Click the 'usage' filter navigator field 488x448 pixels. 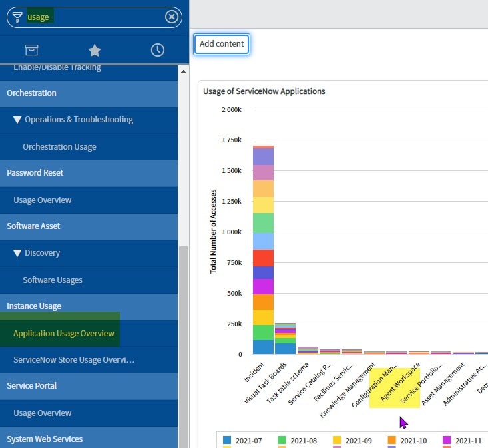pos(95,17)
